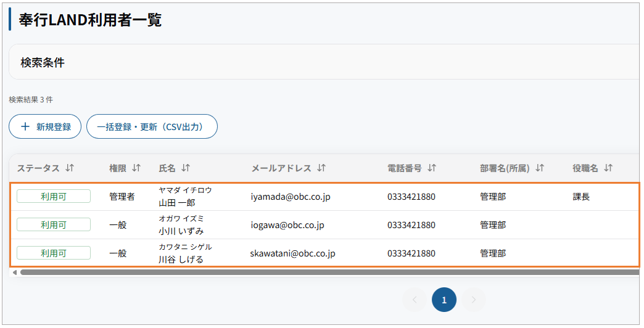The height and width of the screenshot is (328, 644).
Task: Sort by 氏名 column arrows
Action: point(186,168)
